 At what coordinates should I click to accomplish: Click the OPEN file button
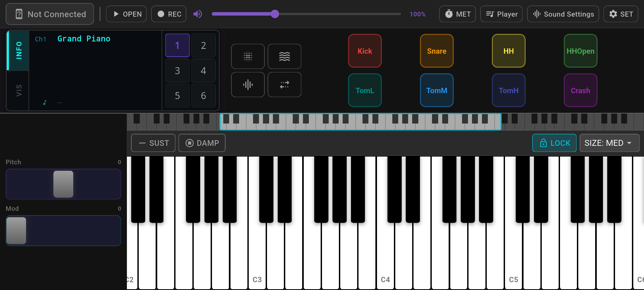126,14
